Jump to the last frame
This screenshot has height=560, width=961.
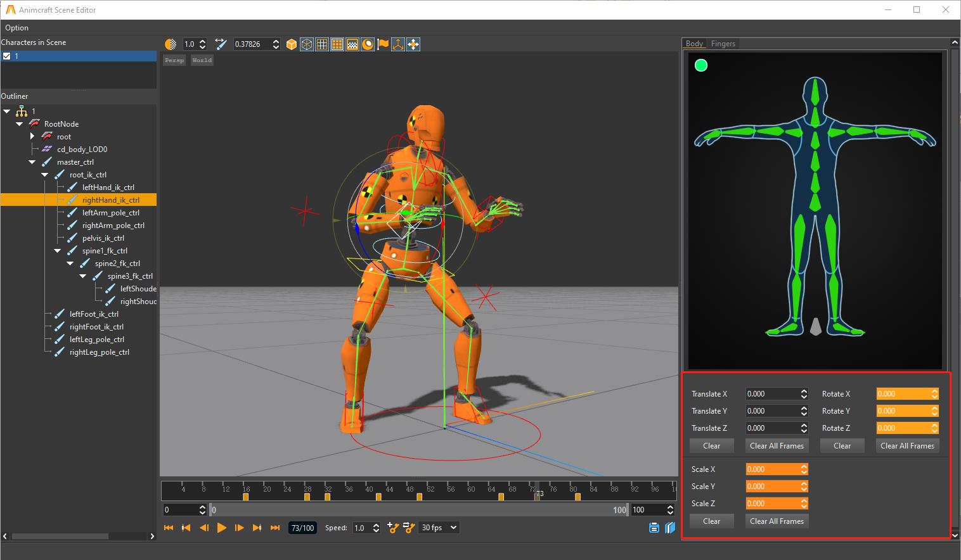tap(275, 528)
